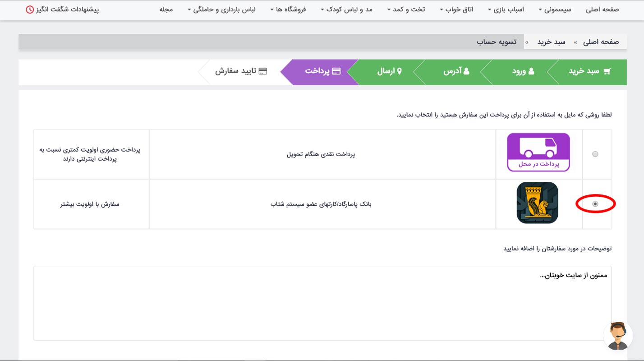Click the purple truck pay-on-delivery logo

[x=538, y=152]
